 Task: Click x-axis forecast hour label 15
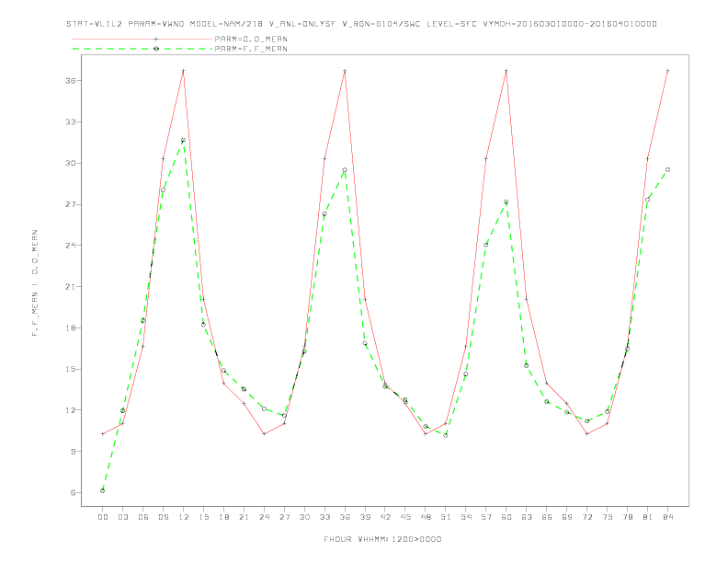click(x=203, y=517)
